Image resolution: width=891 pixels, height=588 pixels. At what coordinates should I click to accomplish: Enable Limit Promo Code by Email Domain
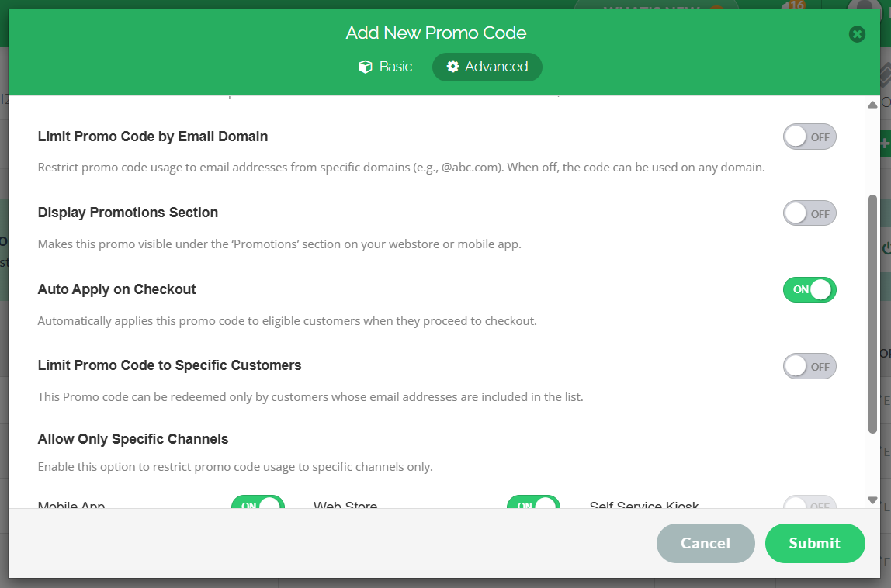tap(810, 137)
